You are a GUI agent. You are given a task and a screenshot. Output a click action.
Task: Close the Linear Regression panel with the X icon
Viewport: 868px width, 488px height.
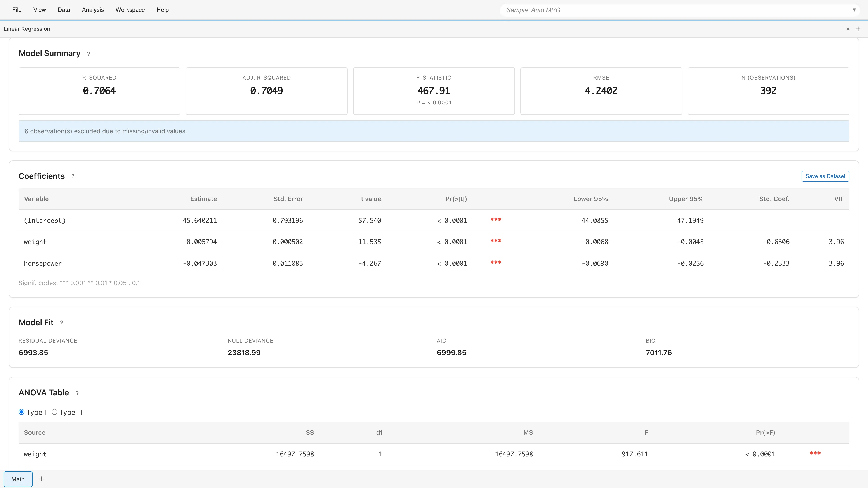tap(848, 29)
